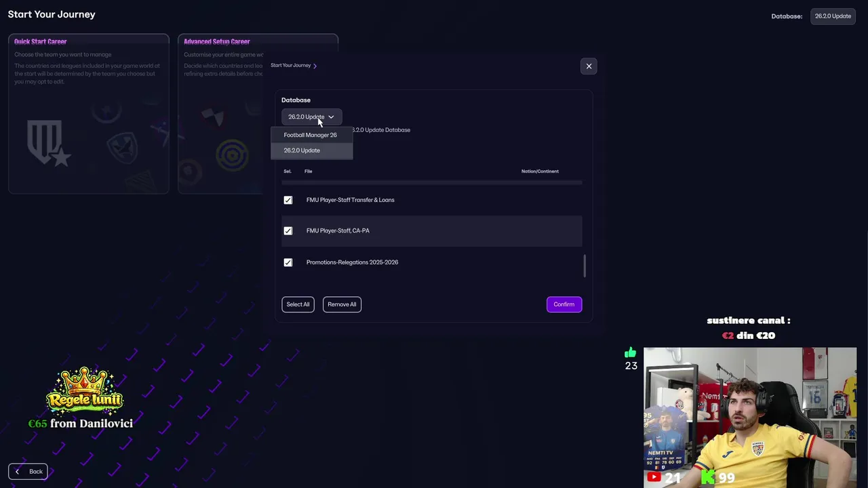Click the dropdown caret next to 26.2.0 Update
Screen dimensions: 868x488
click(x=331, y=117)
